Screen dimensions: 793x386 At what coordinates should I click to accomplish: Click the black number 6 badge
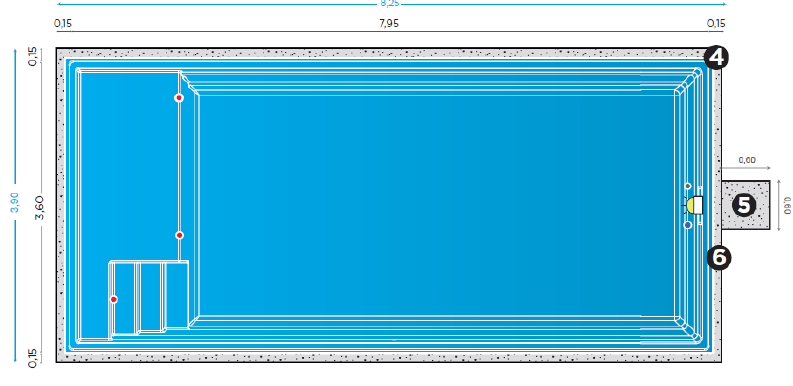click(x=719, y=258)
